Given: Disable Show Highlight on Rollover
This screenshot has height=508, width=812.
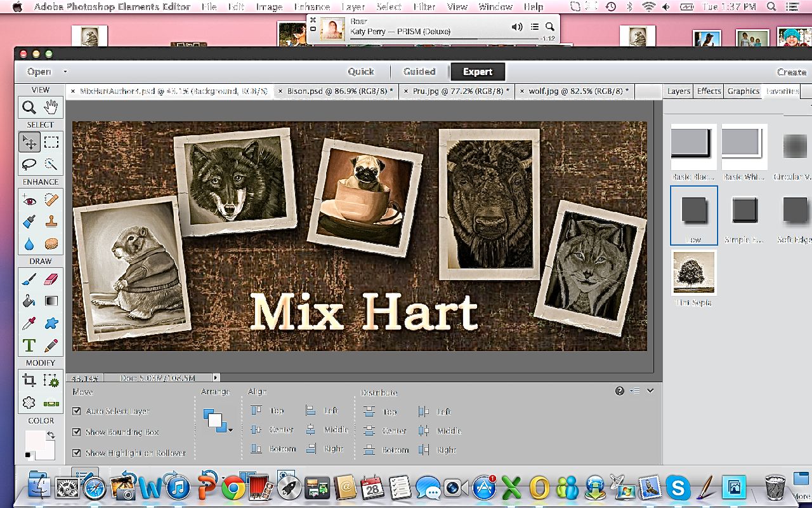Looking at the screenshot, I should (x=77, y=453).
